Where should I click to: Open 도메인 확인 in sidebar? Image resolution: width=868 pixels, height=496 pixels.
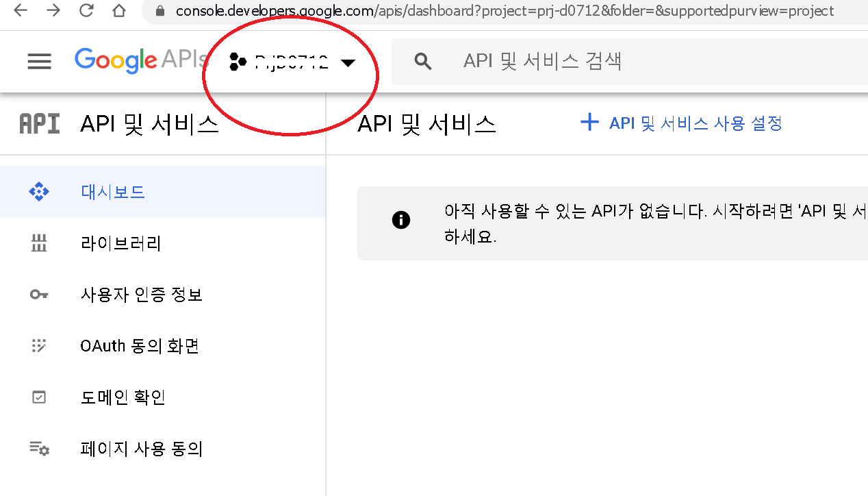[x=162, y=397]
